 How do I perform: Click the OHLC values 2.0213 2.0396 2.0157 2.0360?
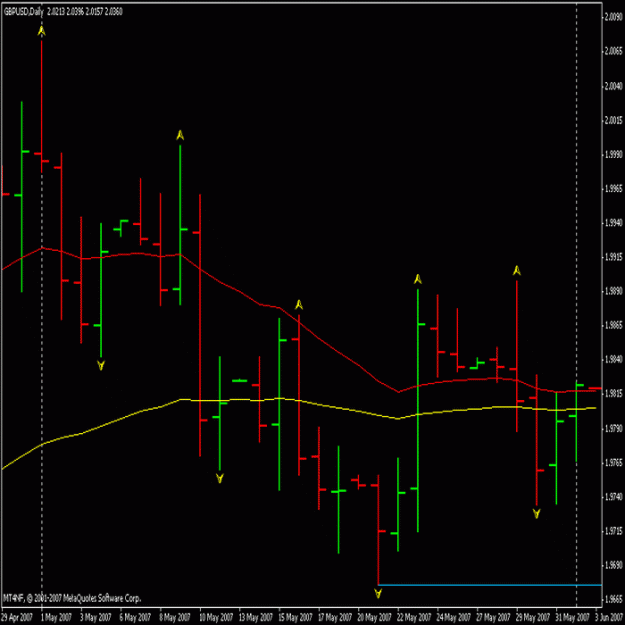coord(85,12)
